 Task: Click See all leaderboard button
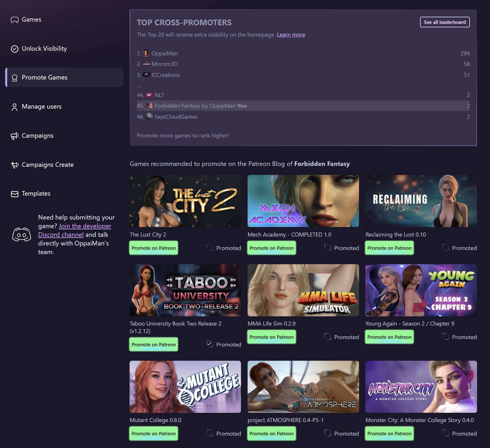(x=445, y=22)
